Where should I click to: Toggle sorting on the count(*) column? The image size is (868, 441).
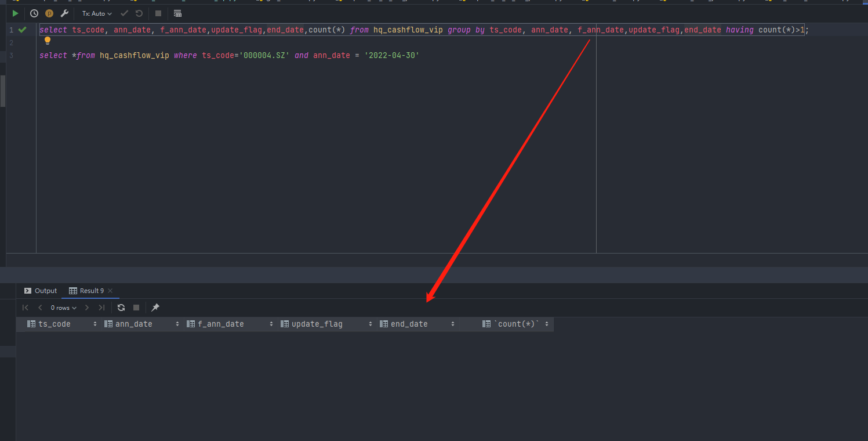point(546,324)
